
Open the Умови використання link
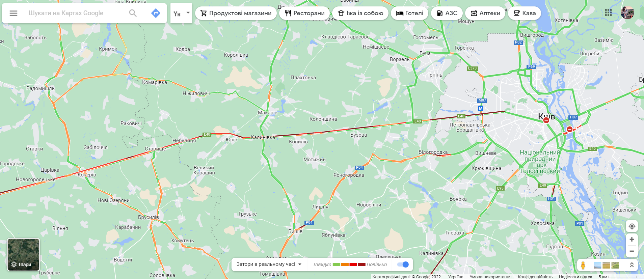coord(490,277)
